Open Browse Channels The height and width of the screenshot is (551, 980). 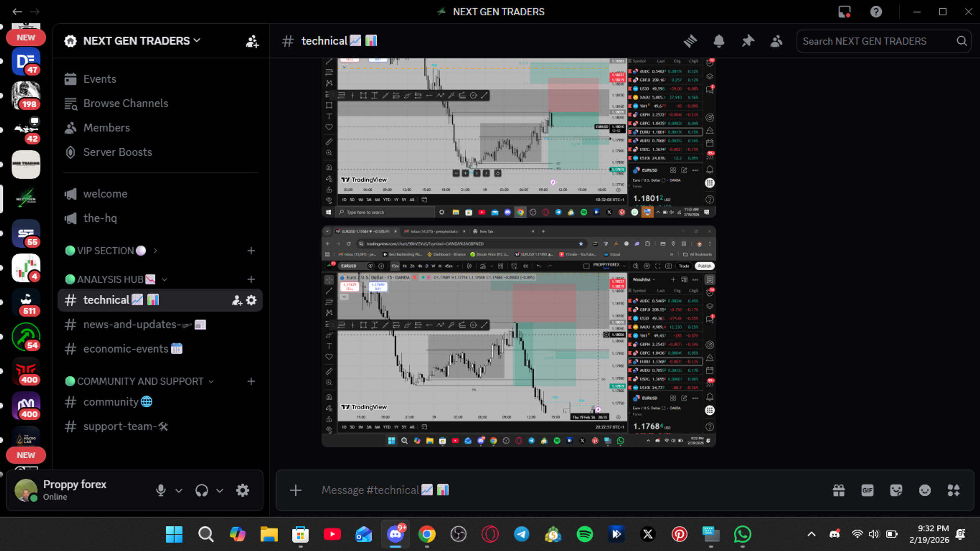[x=160, y=103]
